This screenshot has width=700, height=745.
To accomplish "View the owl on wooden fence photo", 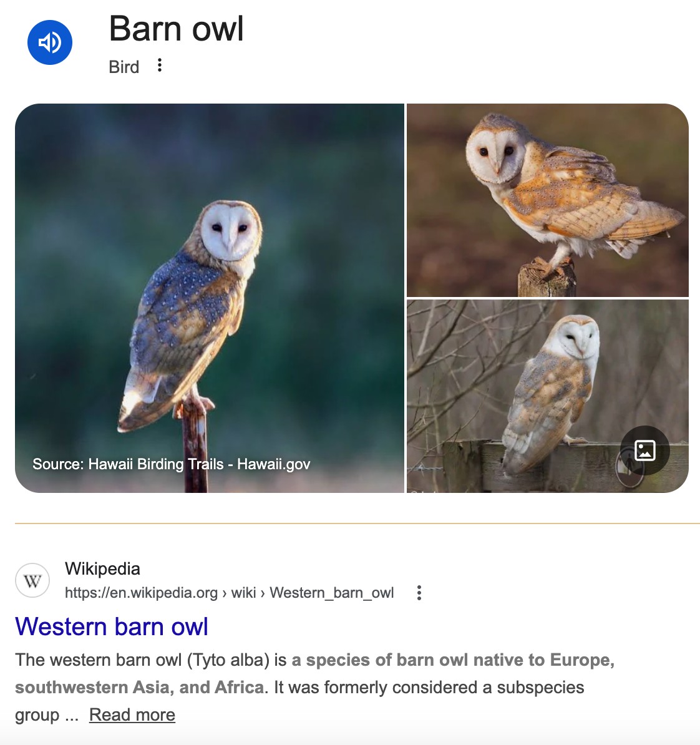I will [x=547, y=396].
